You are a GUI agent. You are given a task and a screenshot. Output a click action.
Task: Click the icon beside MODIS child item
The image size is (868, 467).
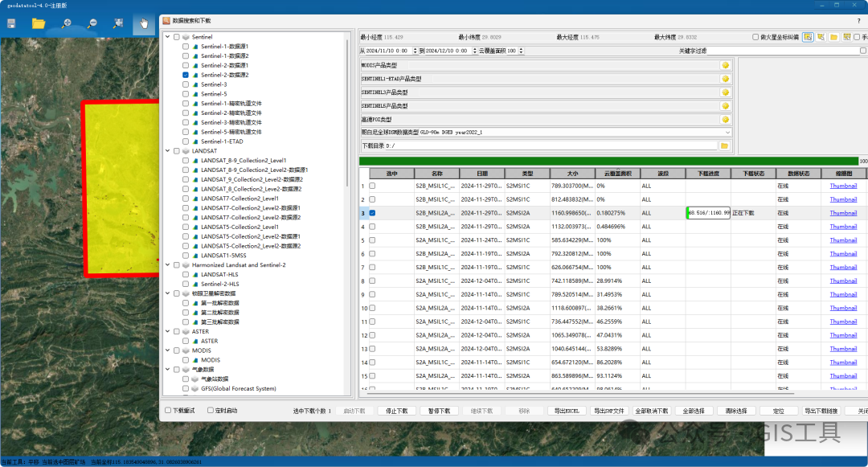pyautogui.click(x=195, y=360)
